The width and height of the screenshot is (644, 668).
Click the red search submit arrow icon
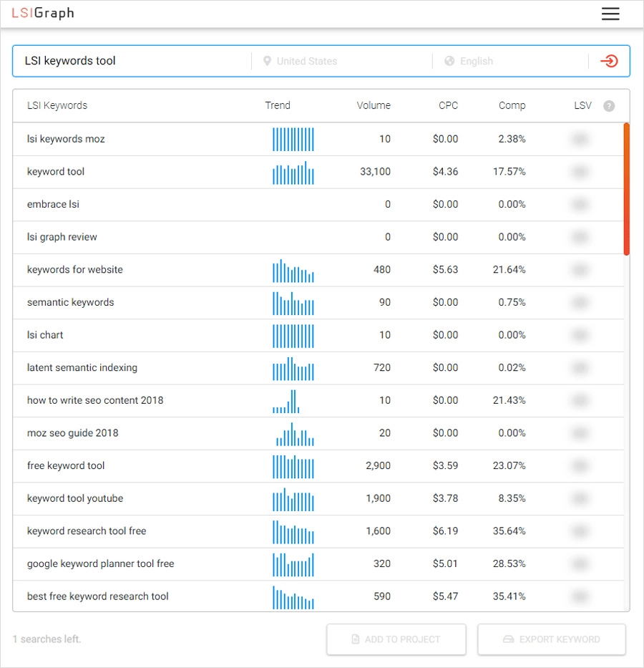pyautogui.click(x=608, y=61)
